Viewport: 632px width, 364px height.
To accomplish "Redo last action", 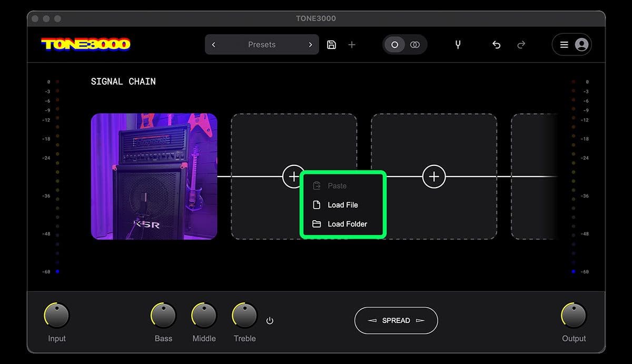I will 521,45.
